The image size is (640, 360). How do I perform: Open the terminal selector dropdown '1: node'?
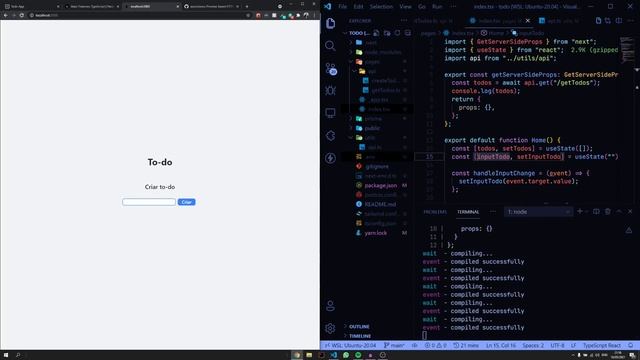[538, 212]
